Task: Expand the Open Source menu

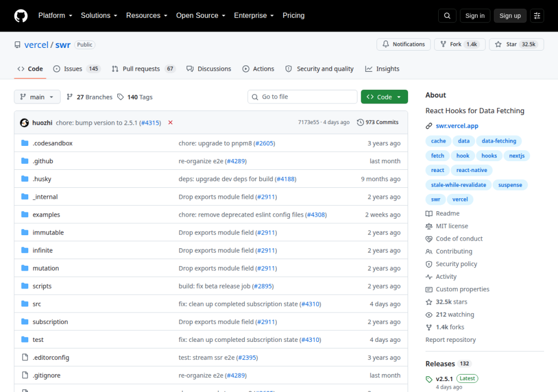Action: tap(201, 16)
